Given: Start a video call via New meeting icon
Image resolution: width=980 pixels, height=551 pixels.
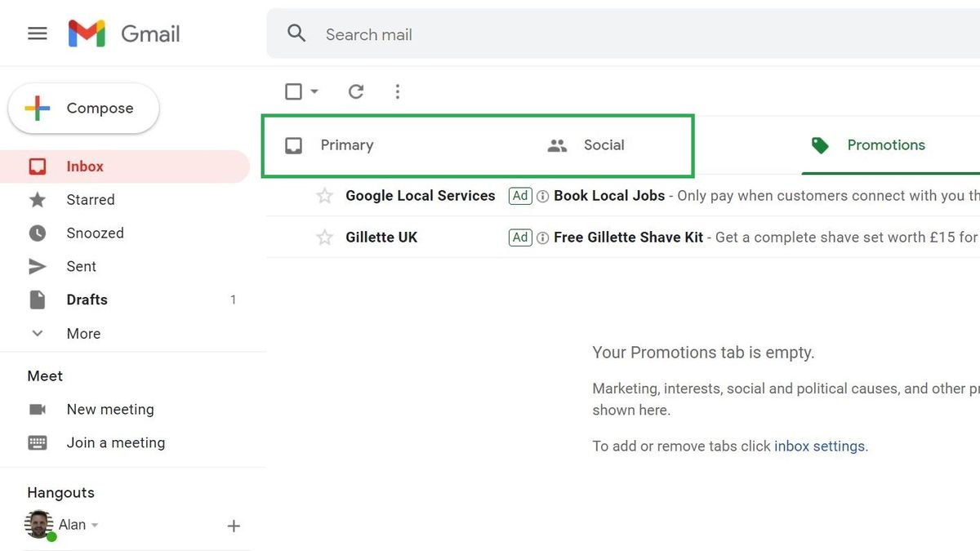Looking at the screenshot, I should 37,409.
